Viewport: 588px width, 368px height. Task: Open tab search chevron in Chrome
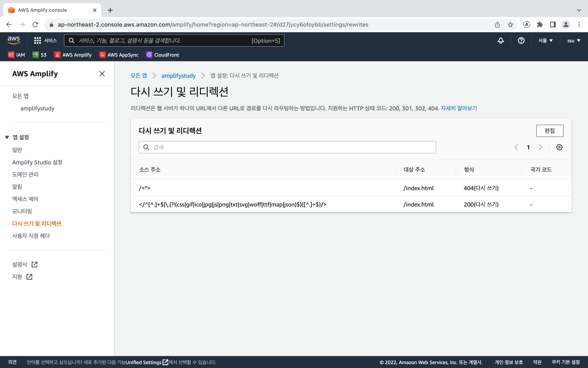coord(579,10)
